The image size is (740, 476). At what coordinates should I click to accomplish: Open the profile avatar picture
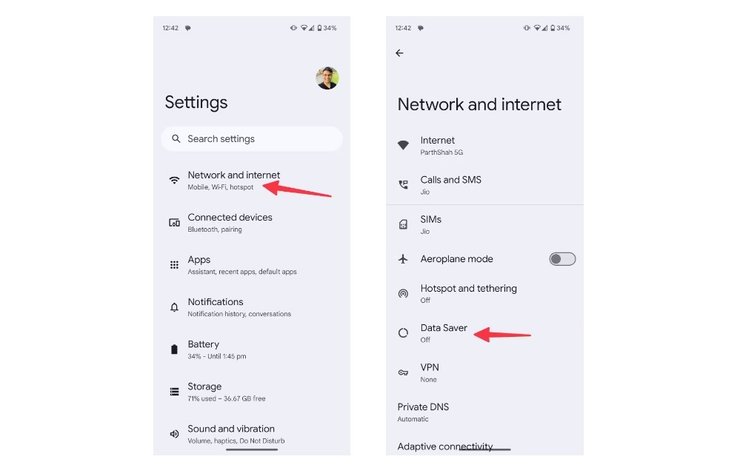tap(327, 78)
